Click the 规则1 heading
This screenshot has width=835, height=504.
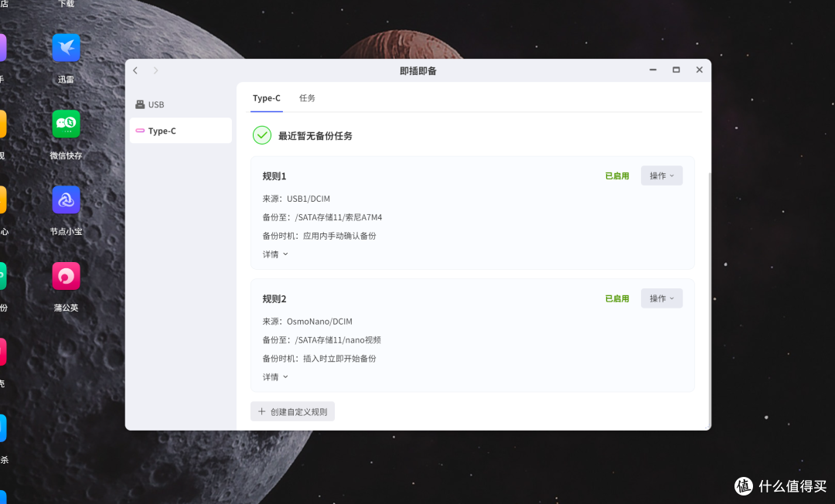pos(274,176)
